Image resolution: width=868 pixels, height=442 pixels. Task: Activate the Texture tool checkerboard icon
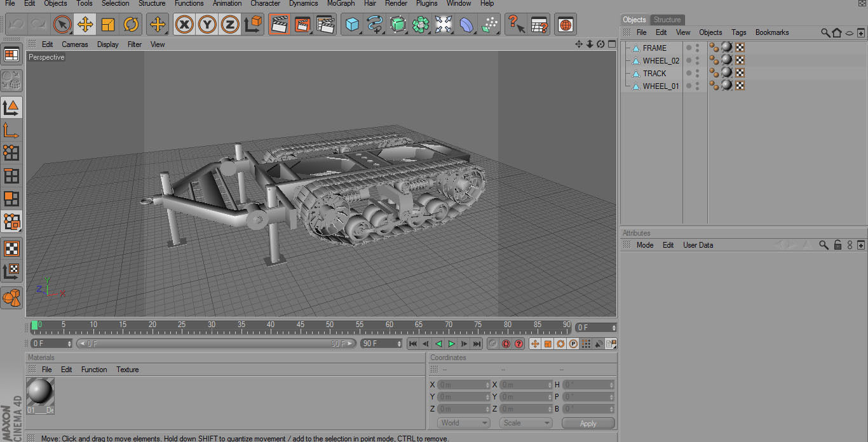click(11, 248)
